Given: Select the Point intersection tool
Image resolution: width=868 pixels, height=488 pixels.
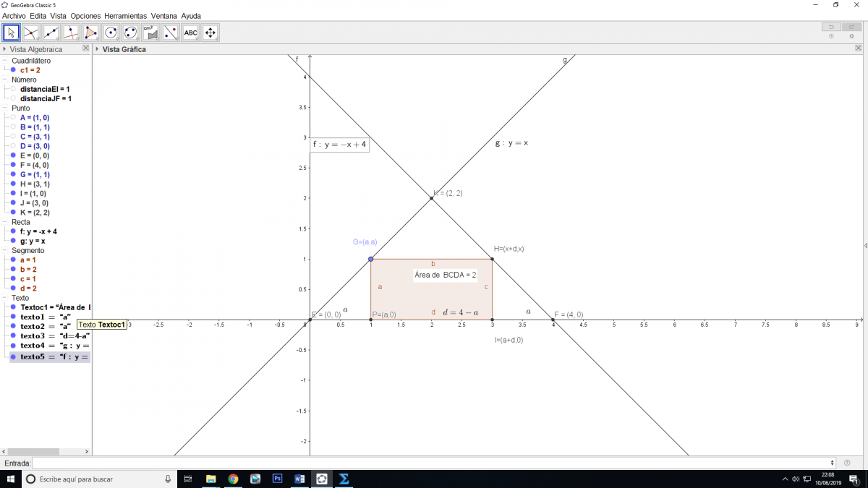Looking at the screenshot, I should tap(31, 33).
